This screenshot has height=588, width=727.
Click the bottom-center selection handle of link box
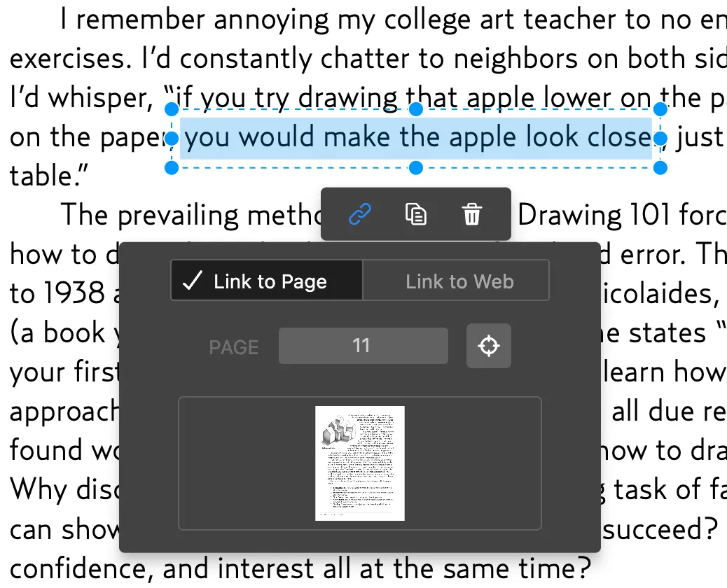click(416, 168)
